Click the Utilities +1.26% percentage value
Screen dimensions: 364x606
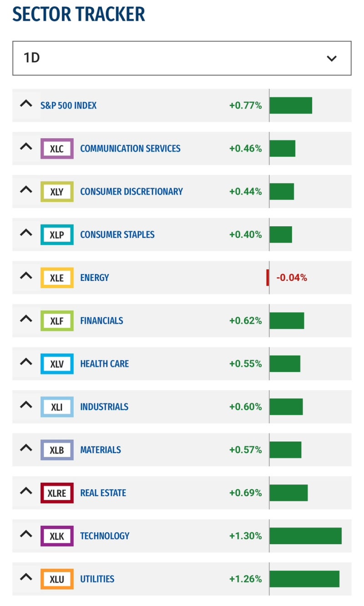pyautogui.click(x=245, y=579)
